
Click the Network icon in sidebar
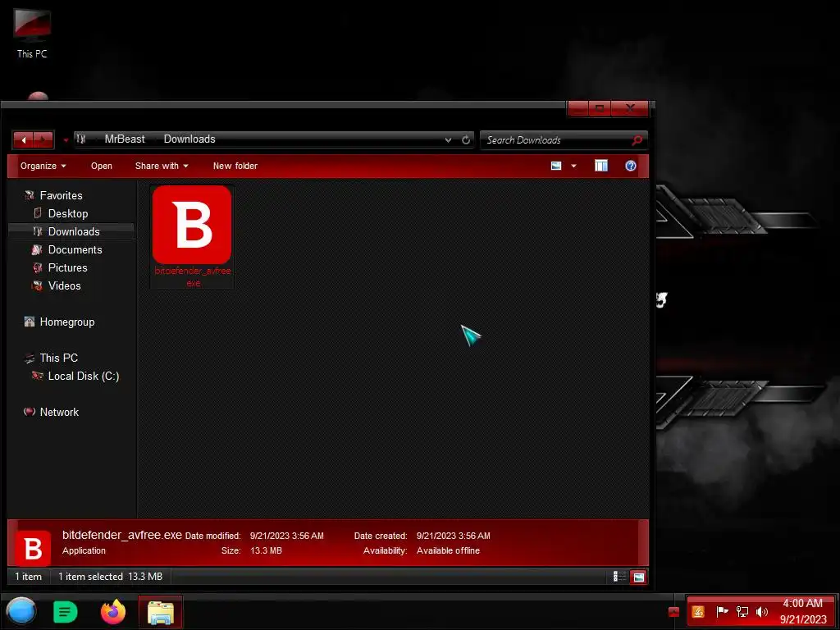[30, 412]
